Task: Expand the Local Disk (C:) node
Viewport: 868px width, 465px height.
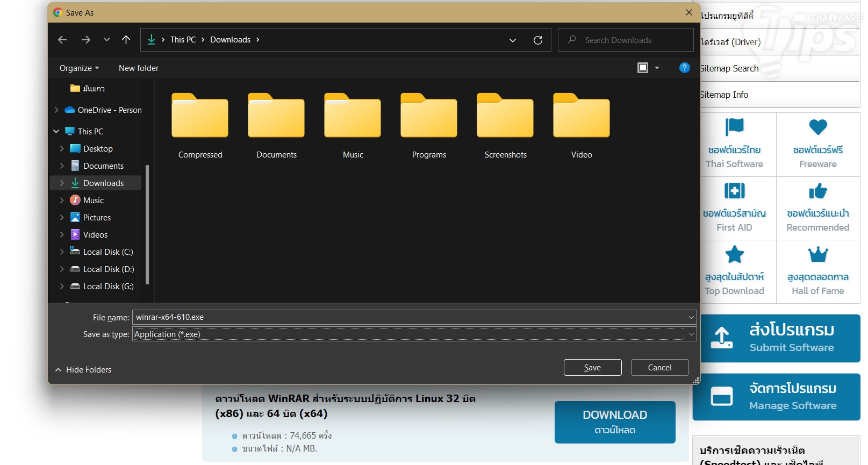Action: tap(62, 252)
